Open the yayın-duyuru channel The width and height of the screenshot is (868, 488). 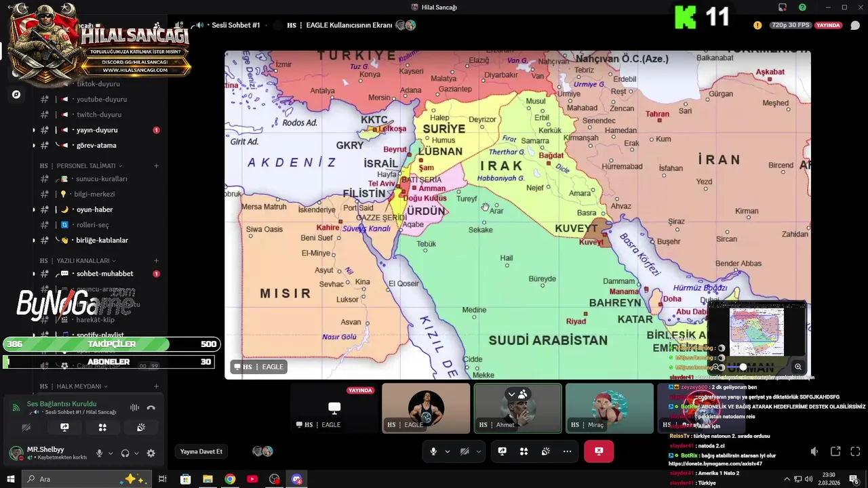[x=97, y=130]
